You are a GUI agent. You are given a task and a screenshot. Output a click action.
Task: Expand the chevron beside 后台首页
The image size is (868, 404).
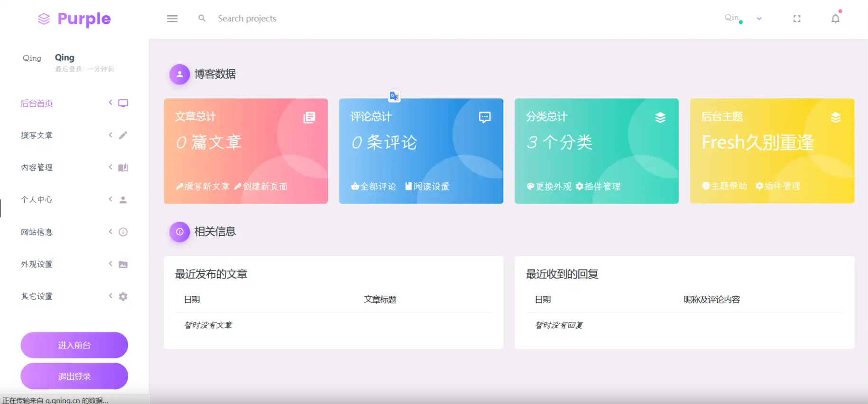click(x=111, y=103)
